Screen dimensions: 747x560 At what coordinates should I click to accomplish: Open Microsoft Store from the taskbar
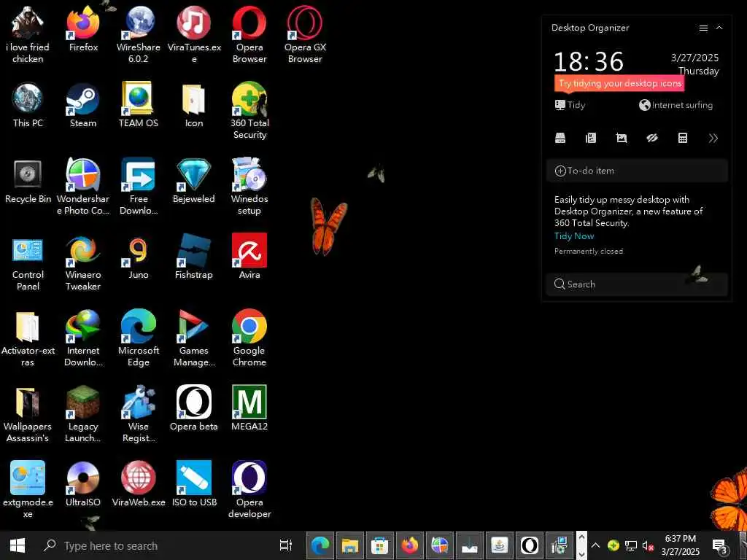[379, 545]
